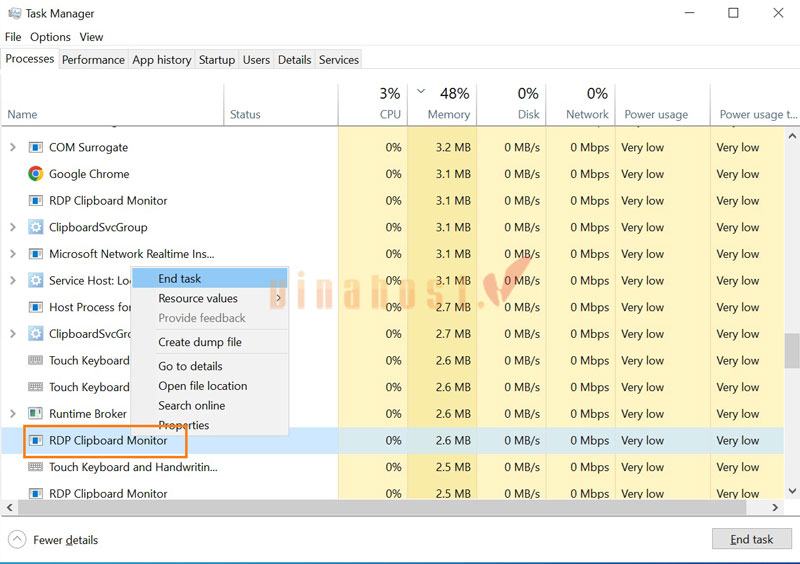Expand ClipboardSvcGroup using 2.7 MB

(x=13, y=334)
